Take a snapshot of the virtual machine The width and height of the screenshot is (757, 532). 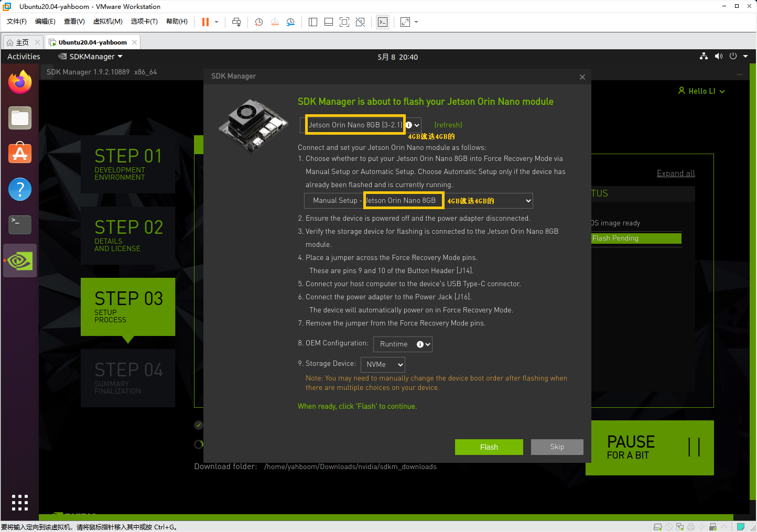point(258,22)
